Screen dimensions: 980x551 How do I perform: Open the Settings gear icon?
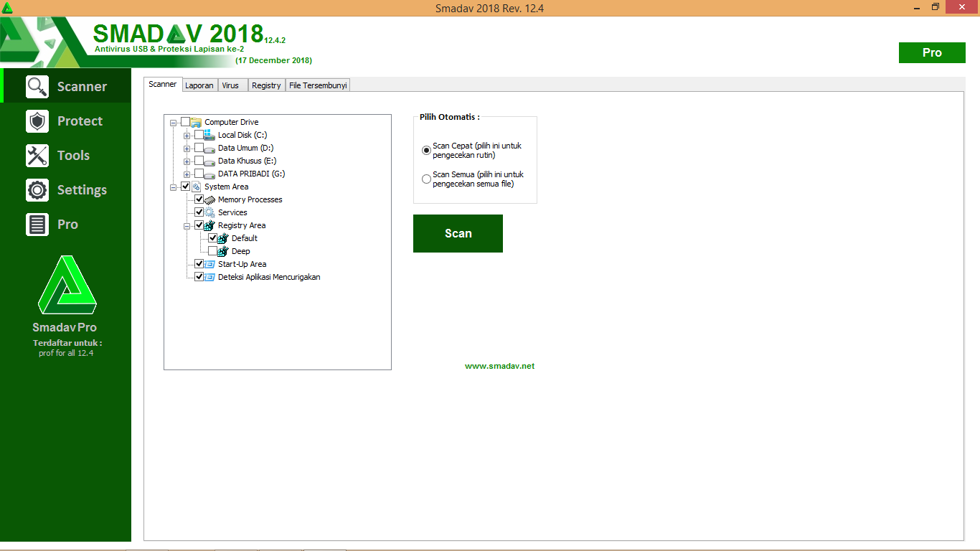click(x=37, y=189)
